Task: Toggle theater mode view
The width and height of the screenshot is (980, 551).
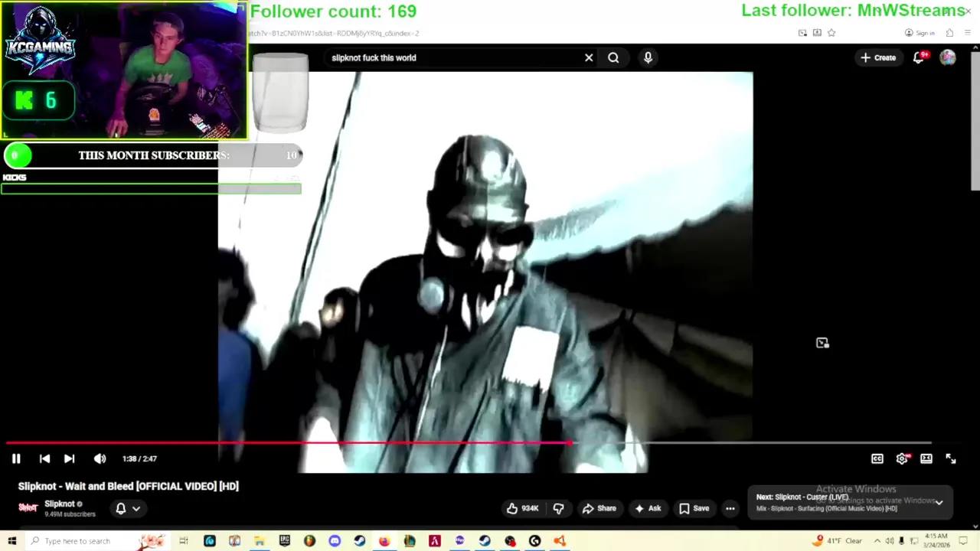Action: pyautogui.click(x=926, y=458)
